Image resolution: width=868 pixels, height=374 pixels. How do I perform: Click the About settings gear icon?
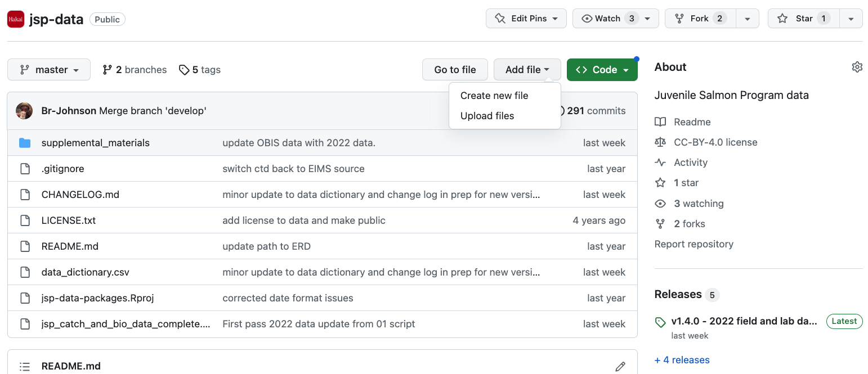coord(857,67)
